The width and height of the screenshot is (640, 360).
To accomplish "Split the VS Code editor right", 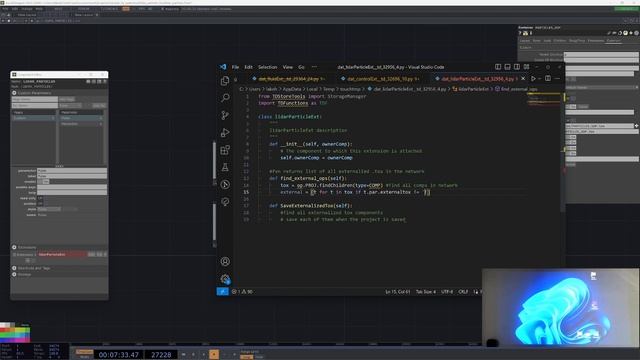I will coord(548,78).
